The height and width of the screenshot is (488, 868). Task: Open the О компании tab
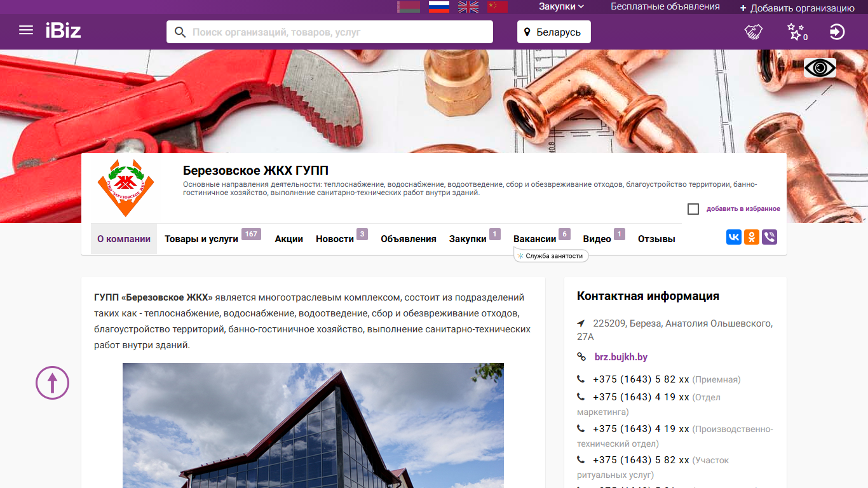coord(124,239)
